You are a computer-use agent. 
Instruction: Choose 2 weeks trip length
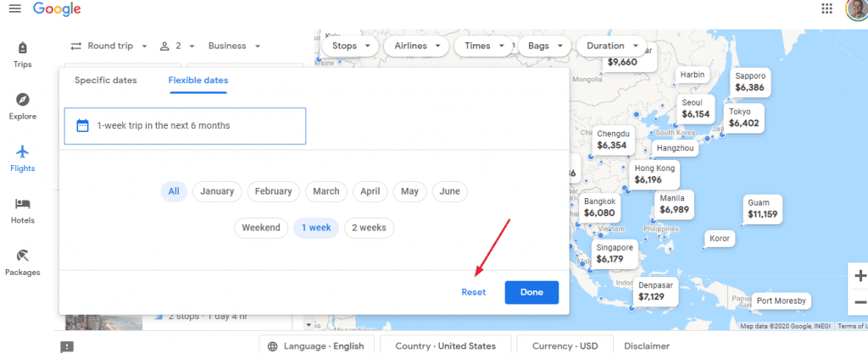coord(370,229)
